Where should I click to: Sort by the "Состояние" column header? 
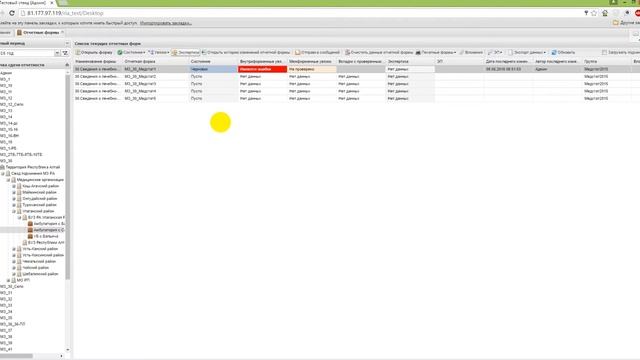pyautogui.click(x=213, y=61)
